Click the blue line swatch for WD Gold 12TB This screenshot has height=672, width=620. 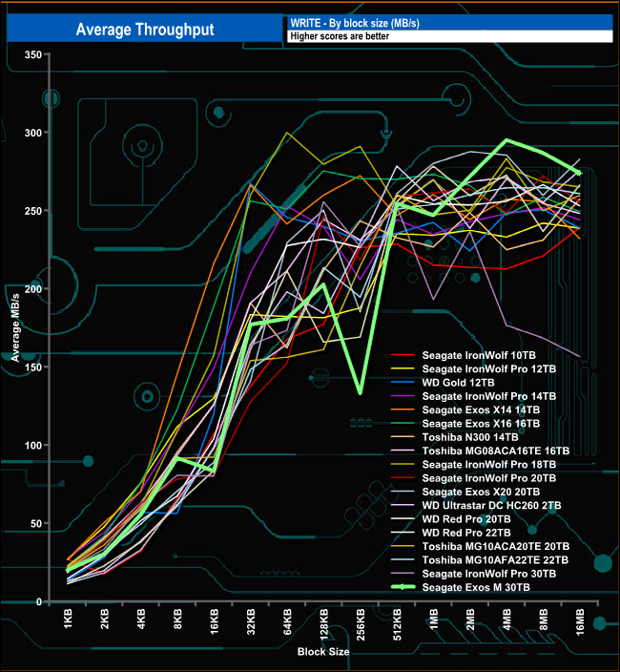coord(403,382)
